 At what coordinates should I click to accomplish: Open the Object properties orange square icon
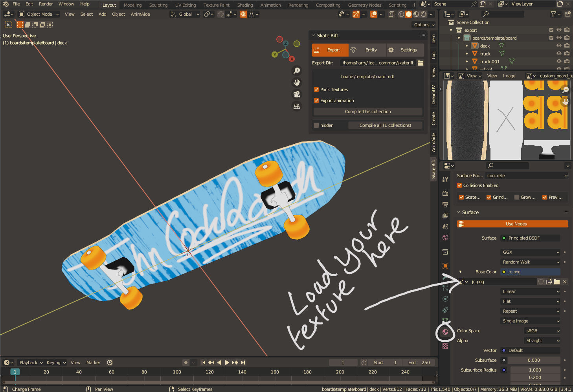coord(445,266)
